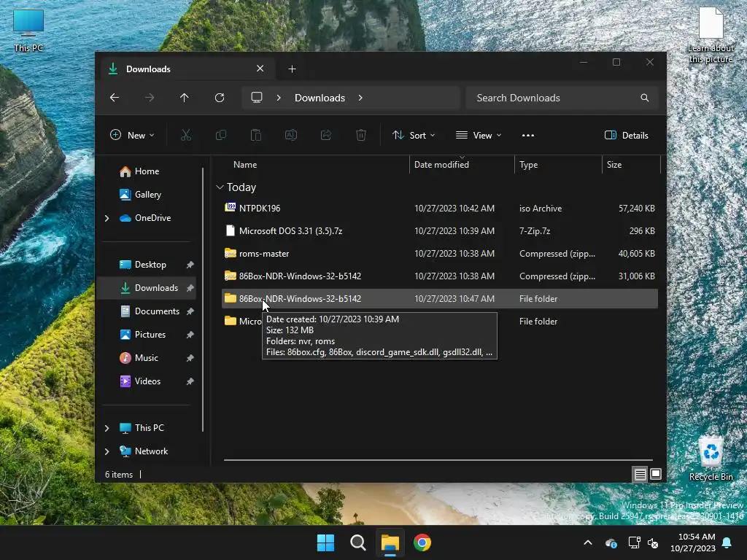
Task: Expand the OneDrive tree node
Action: (107, 218)
